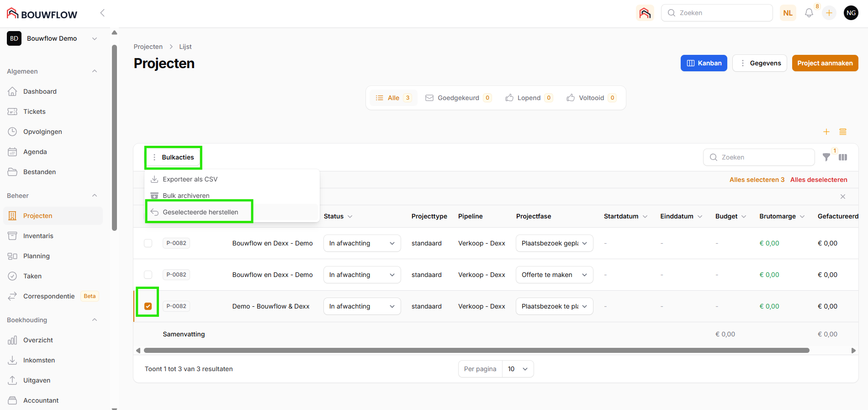868x410 pixels.
Task: Click the Alles deselecteren link
Action: point(818,180)
